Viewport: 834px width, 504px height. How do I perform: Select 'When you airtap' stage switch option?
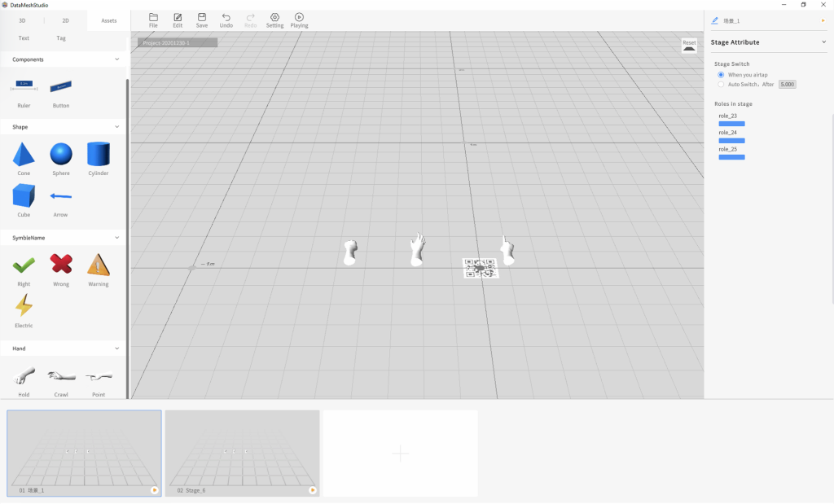pyautogui.click(x=721, y=75)
